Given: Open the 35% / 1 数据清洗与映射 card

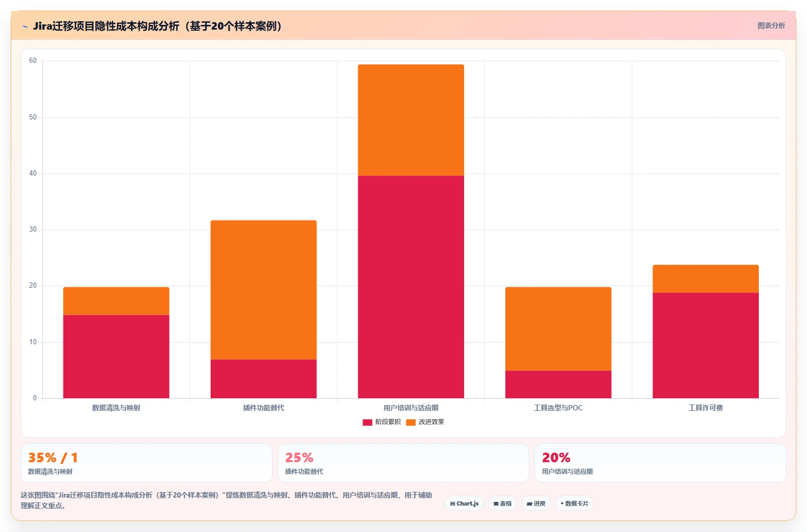Looking at the screenshot, I should (x=147, y=463).
